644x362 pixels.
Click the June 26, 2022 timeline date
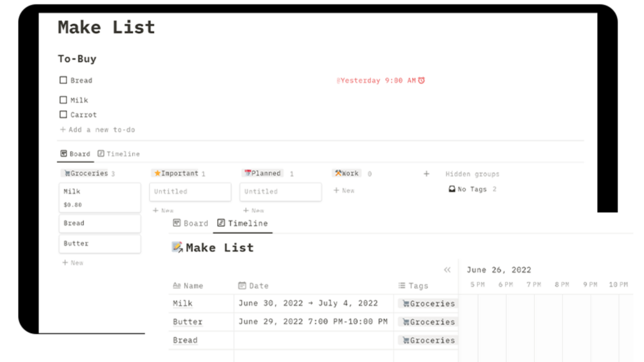499,270
